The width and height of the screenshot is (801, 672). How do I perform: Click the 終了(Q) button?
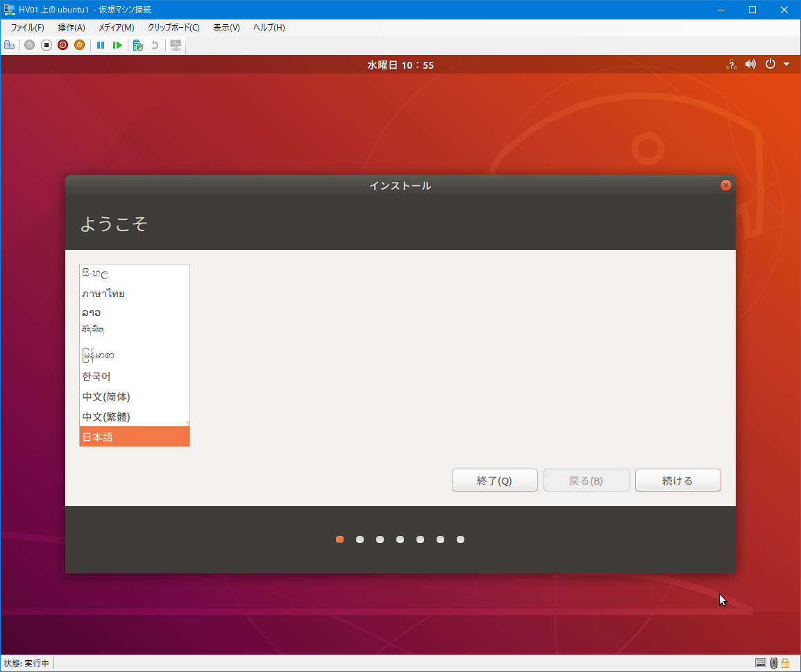click(494, 480)
